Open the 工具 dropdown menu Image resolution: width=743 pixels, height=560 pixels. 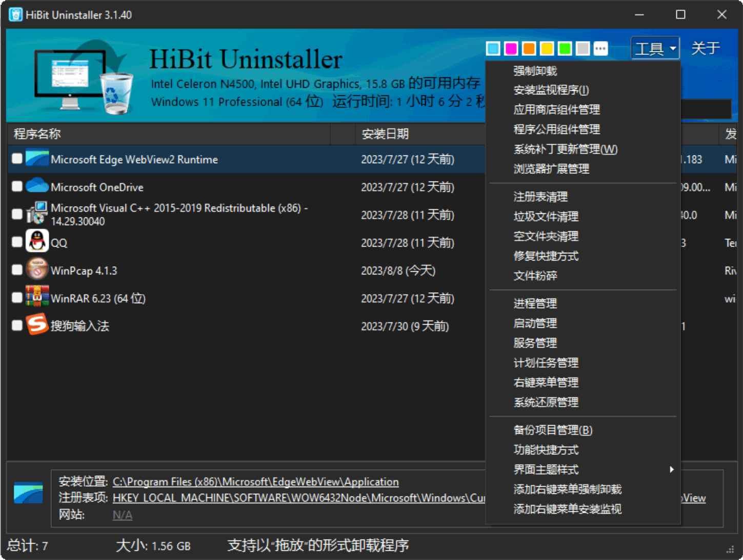point(655,48)
